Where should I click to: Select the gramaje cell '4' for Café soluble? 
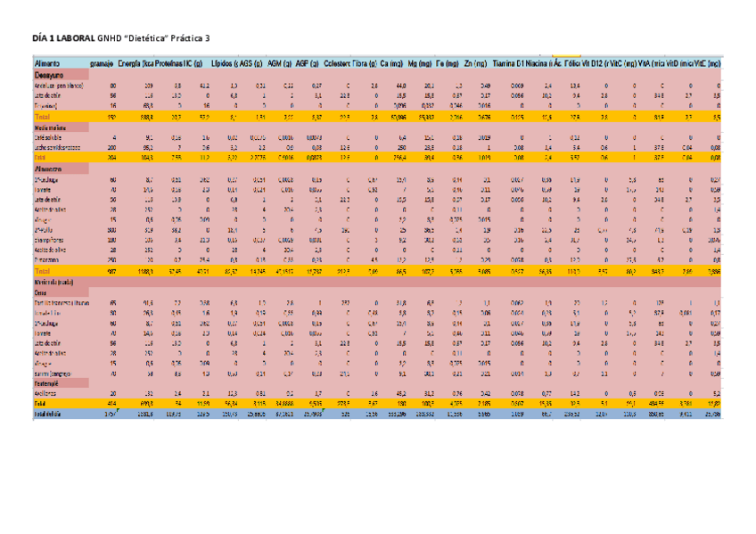click(x=114, y=138)
